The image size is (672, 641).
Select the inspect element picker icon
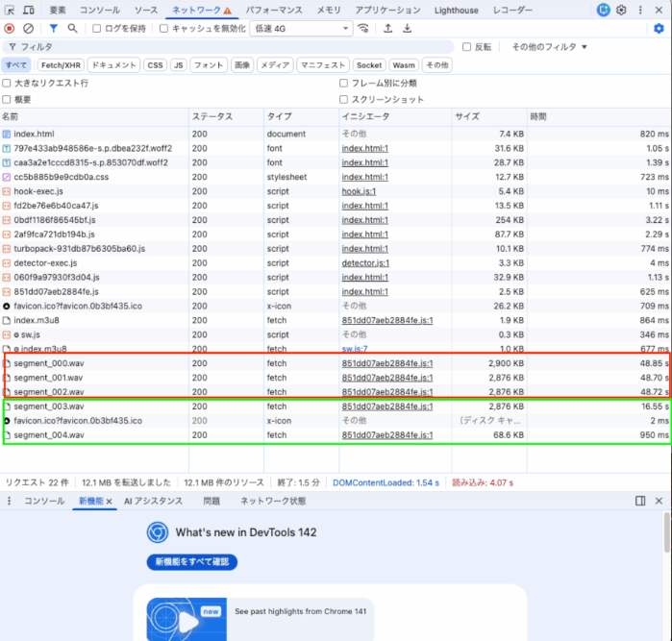coord(10,10)
